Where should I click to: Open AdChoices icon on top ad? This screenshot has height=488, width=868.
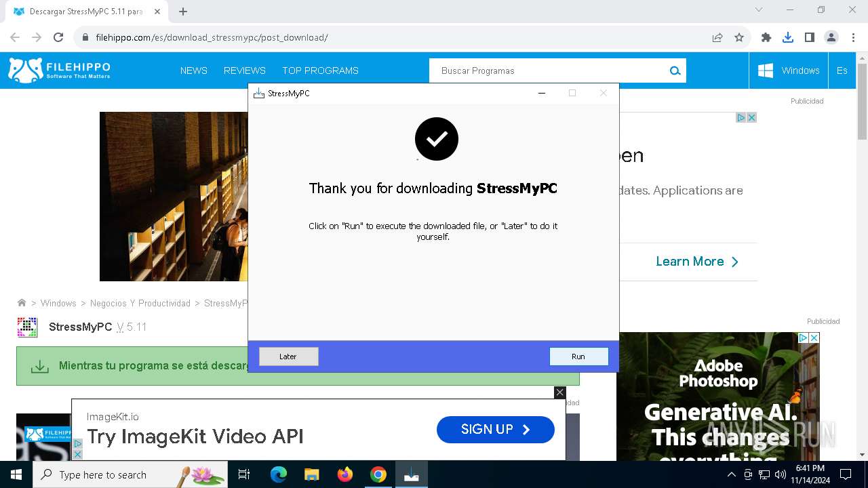click(741, 117)
